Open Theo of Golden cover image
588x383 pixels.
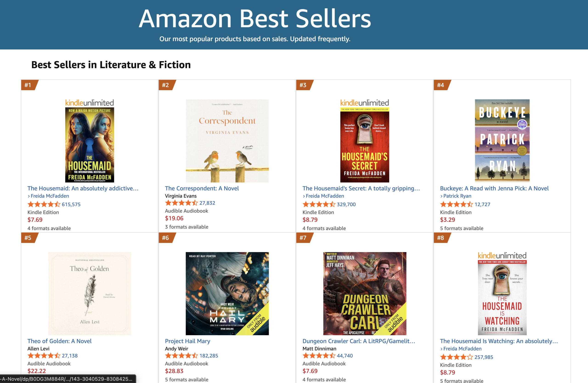(89, 293)
